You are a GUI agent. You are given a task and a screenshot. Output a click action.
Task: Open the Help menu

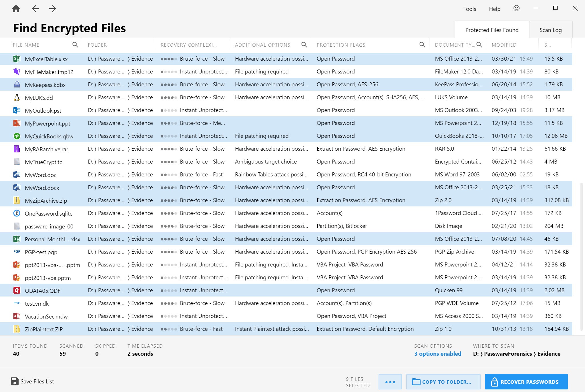(x=495, y=9)
